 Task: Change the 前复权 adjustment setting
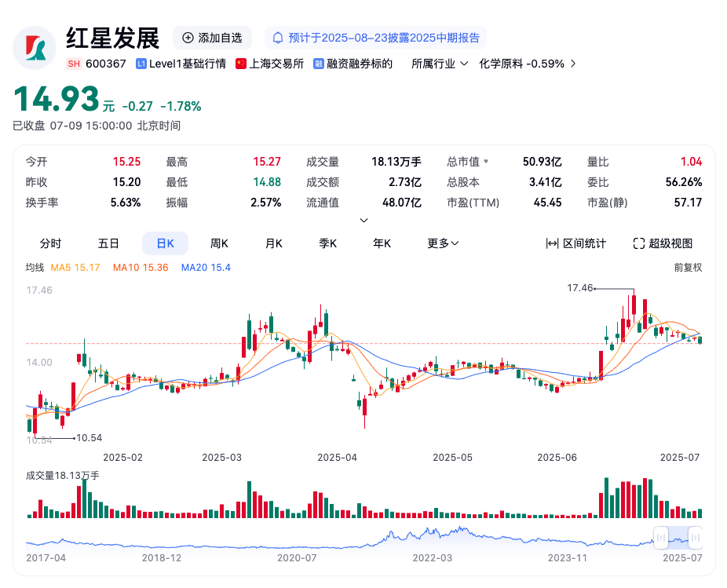(x=688, y=268)
